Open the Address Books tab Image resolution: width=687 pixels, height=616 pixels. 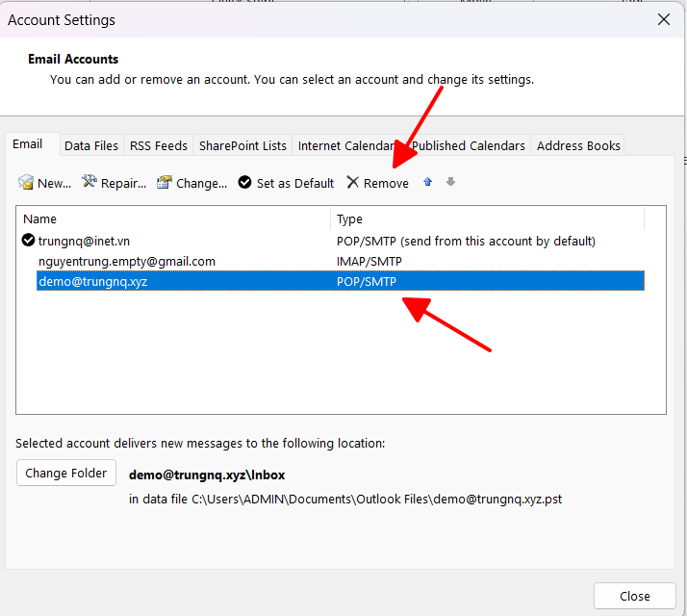(x=578, y=145)
